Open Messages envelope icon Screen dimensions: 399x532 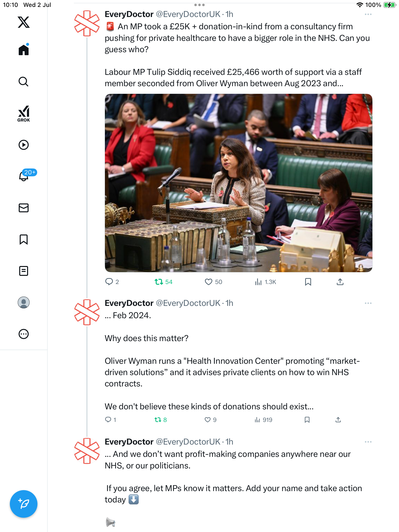click(x=24, y=208)
